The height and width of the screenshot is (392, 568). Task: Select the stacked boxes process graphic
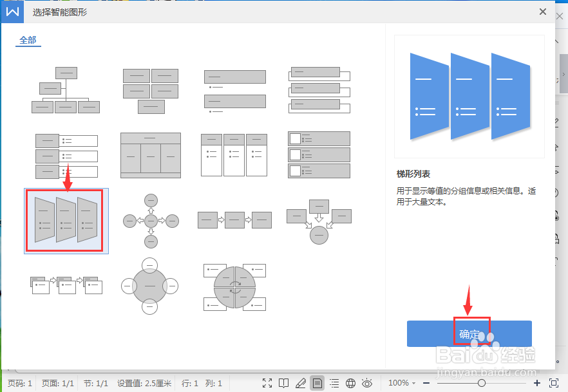[x=66, y=285]
